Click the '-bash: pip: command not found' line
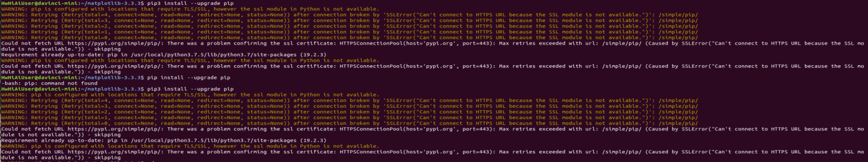This screenshot has width=868, height=162. (x=49, y=83)
